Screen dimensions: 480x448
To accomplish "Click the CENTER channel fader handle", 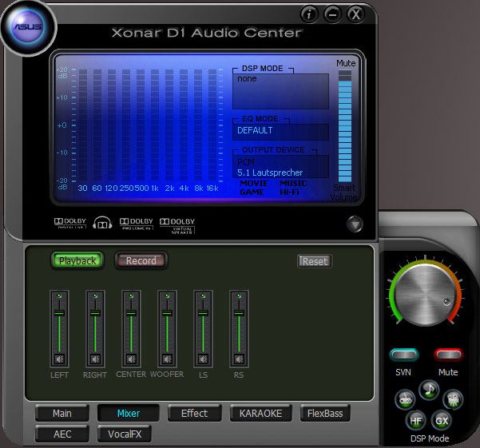I will [131, 313].
